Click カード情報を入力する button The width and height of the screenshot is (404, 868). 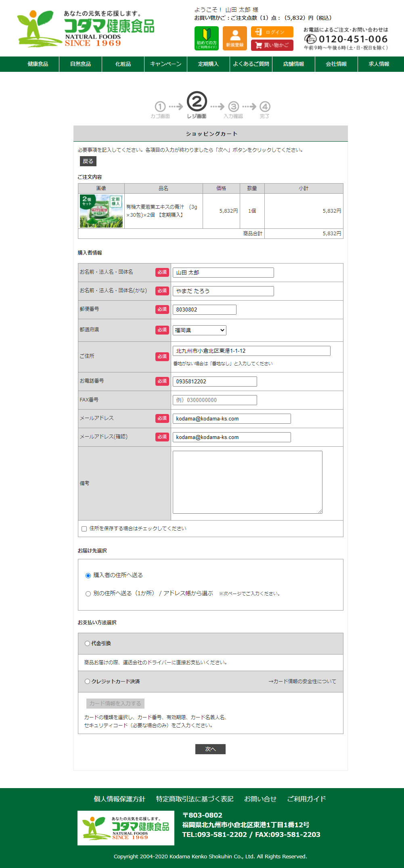coord(115,703)
